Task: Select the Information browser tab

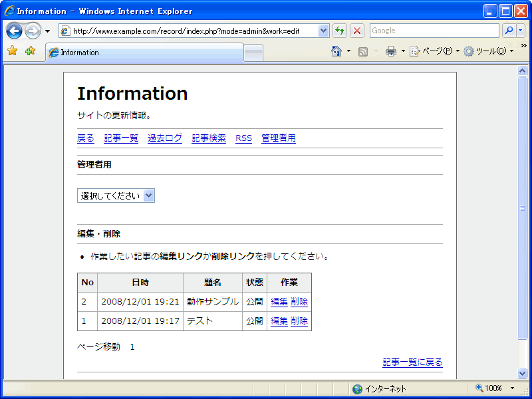Action: click(143, 53)
